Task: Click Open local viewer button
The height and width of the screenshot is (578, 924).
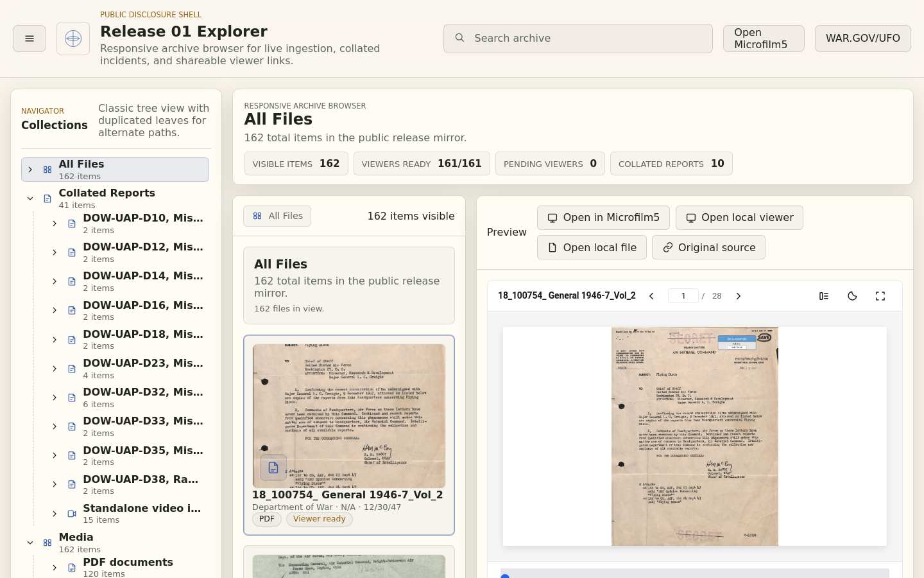Action: point(739,218)
